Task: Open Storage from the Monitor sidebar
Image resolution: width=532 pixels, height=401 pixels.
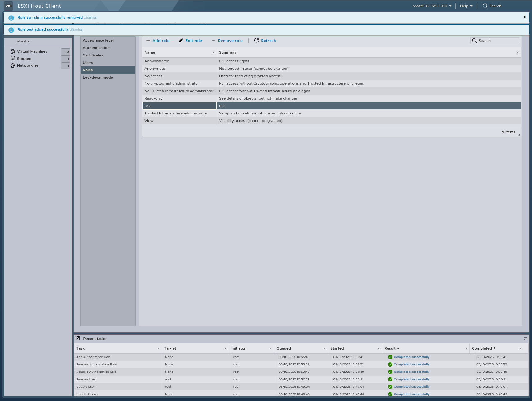Action: pos(24,58)
